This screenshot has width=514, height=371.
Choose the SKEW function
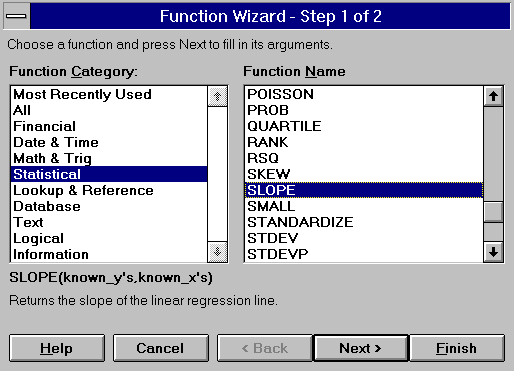(364, 174)
